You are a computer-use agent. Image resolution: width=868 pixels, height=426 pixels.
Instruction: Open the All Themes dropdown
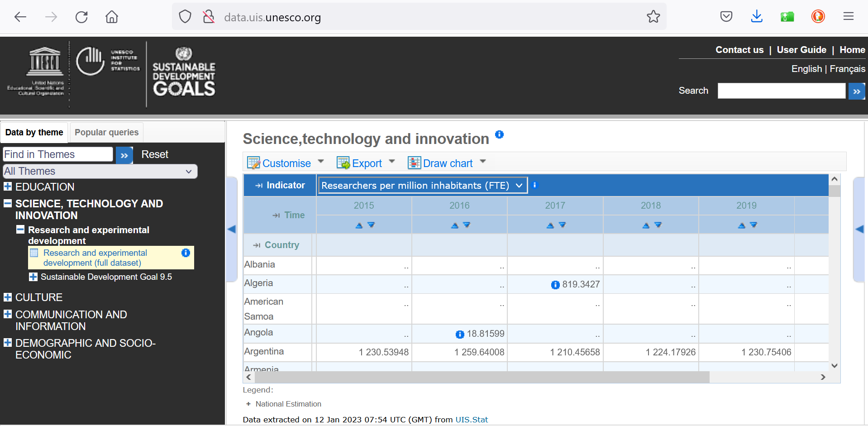click(x=100, y=171)
